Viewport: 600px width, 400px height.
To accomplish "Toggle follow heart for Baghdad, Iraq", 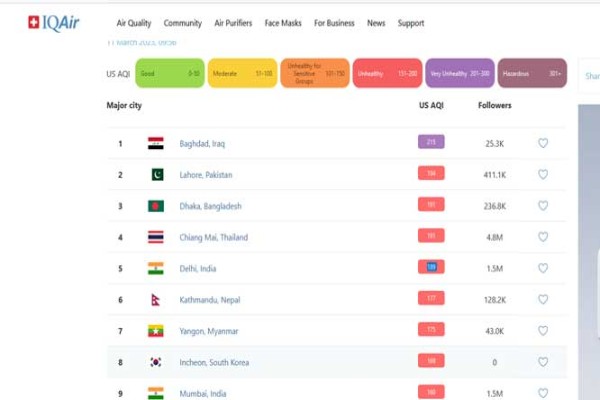I will [x=543, y=143].
